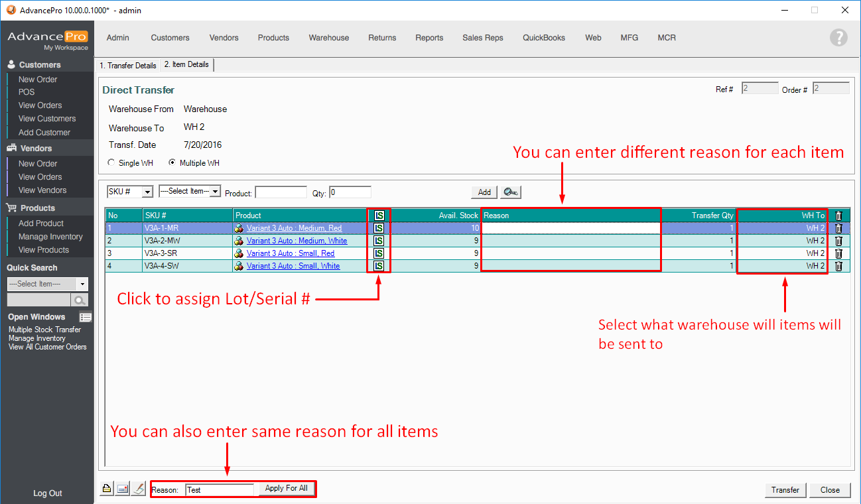This screenshot has width=861, height=504.
Task: Click Log Out in sidebar
Action: pos(48,493)
